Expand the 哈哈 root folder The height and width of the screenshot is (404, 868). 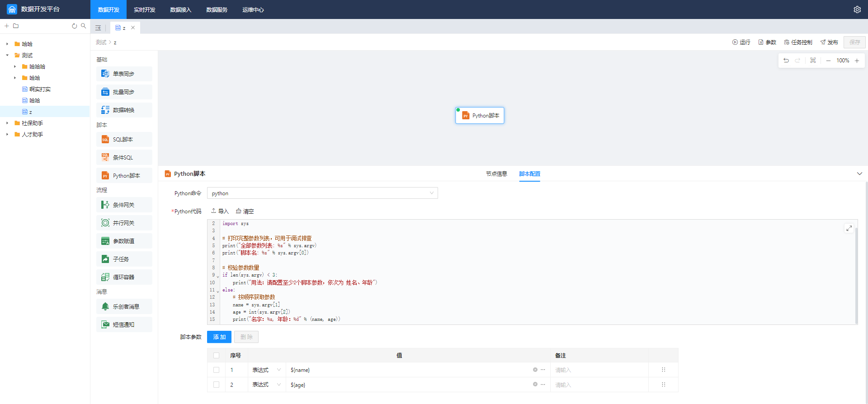click(x=7, y=44)
